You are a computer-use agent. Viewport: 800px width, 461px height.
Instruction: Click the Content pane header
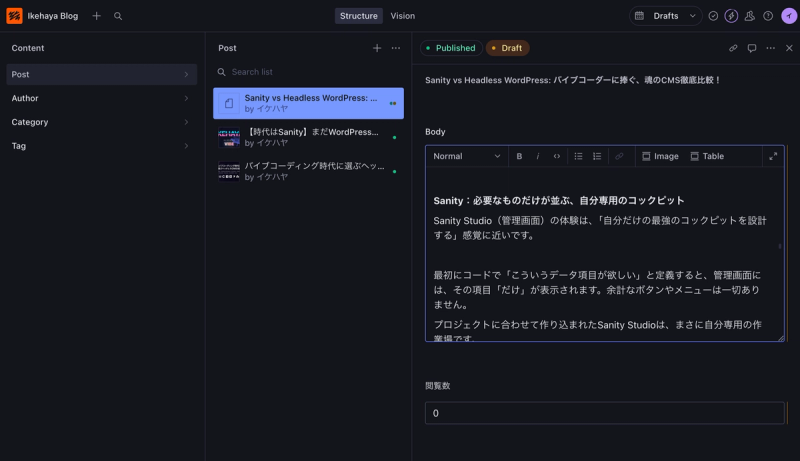click(28, 48)
